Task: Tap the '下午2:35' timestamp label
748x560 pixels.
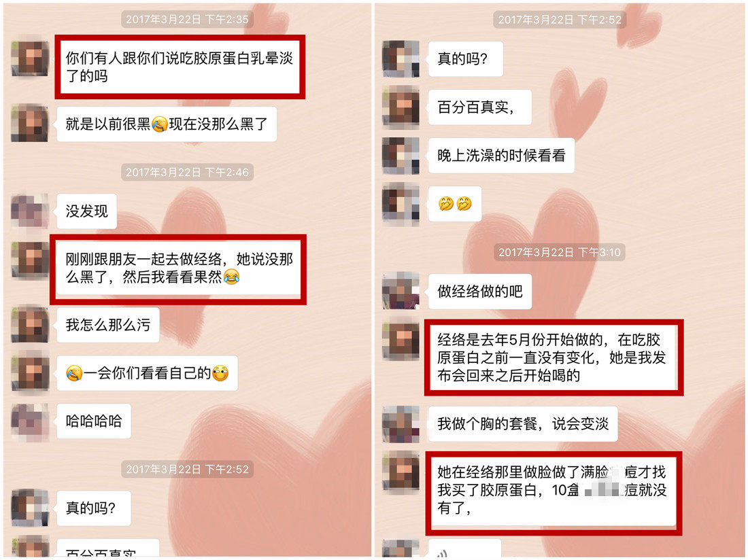Action: (x=187, y=20)
